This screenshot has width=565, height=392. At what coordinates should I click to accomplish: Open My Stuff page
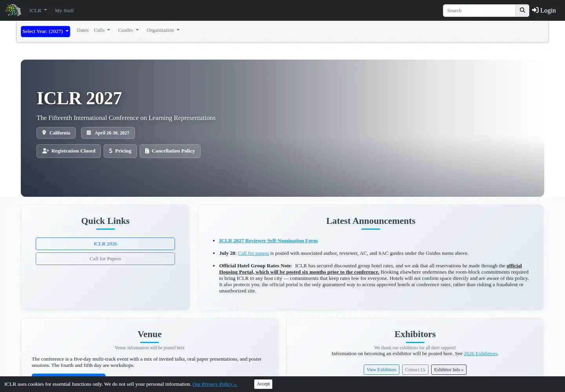tap(64, 11)
